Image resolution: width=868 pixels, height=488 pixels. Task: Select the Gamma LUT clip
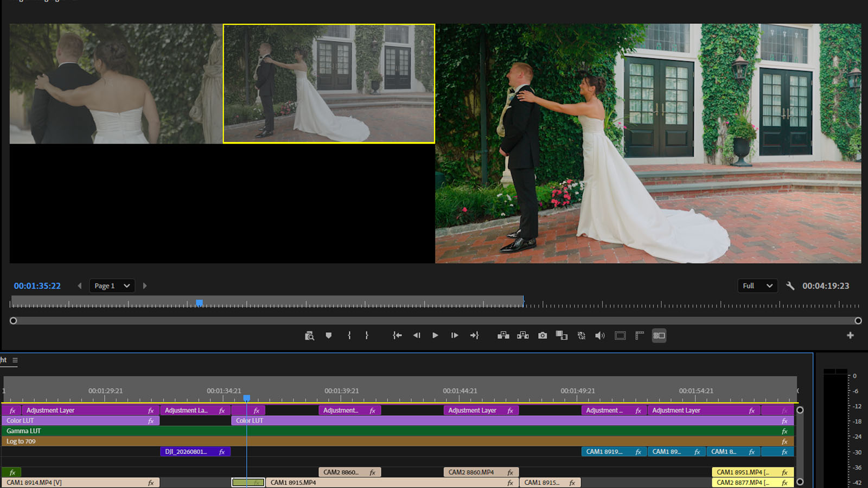tap(398, 431)
